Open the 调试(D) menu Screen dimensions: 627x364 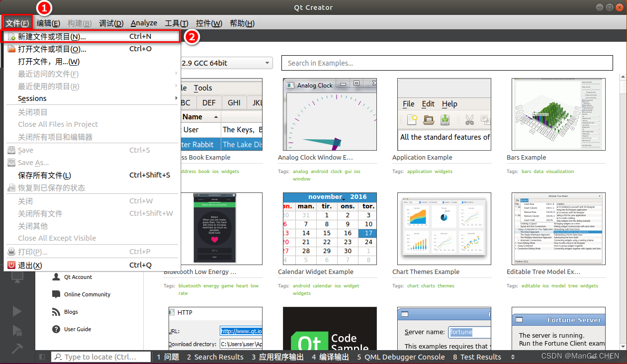111,23
